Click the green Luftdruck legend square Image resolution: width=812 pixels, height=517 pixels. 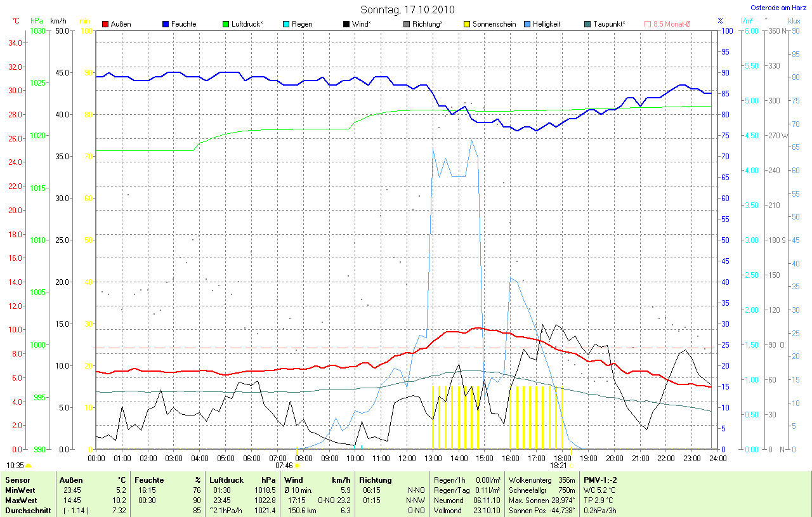226,24
